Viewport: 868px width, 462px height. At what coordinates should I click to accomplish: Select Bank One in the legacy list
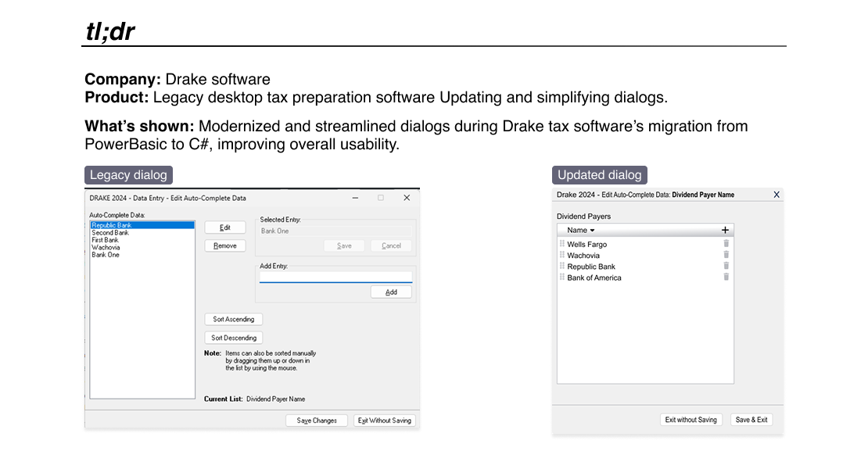click(x=106, y=255)
